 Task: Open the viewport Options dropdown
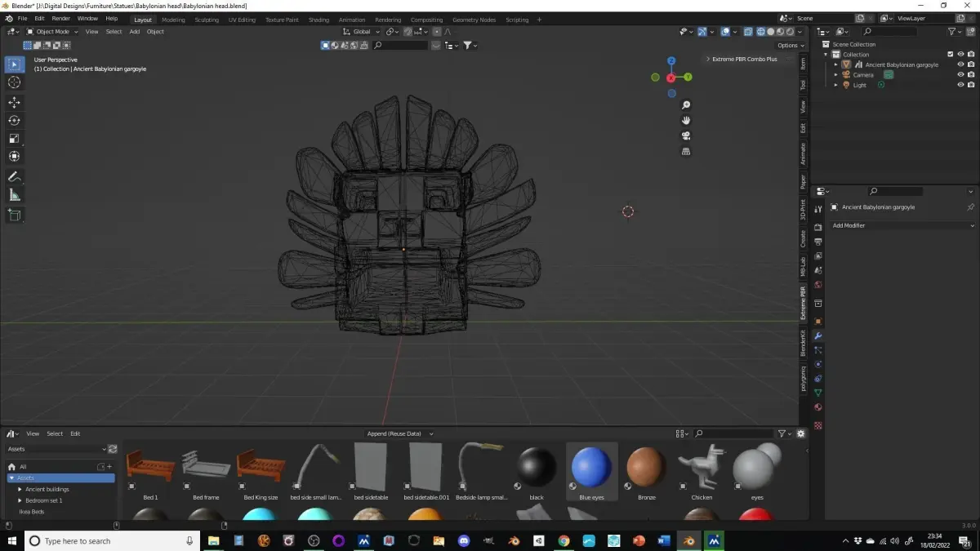pyautogui.click(x=790, y=46)
